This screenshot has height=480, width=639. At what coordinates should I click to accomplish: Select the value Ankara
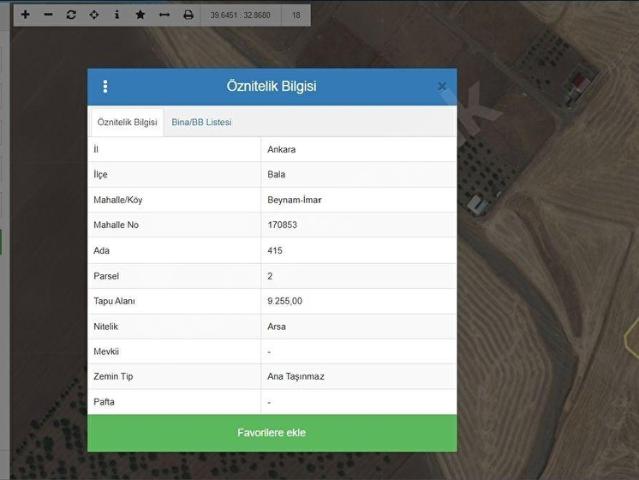(282, 150)
